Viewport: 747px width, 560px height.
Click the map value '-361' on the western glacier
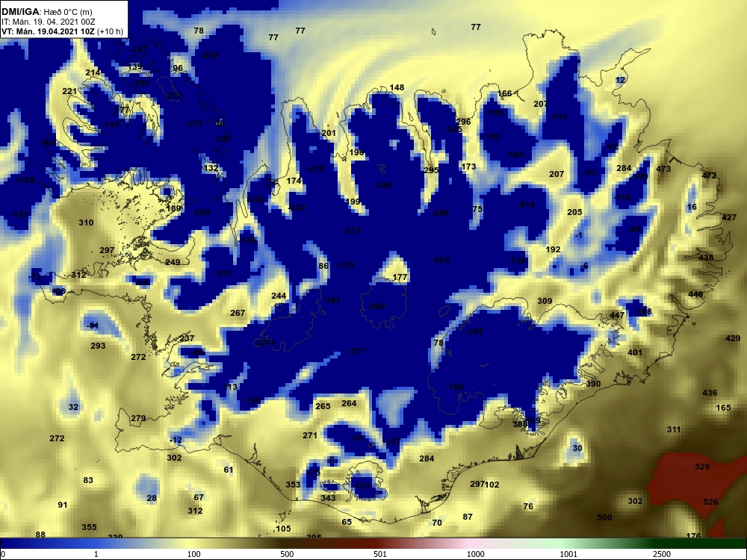[x=332, y=300]
